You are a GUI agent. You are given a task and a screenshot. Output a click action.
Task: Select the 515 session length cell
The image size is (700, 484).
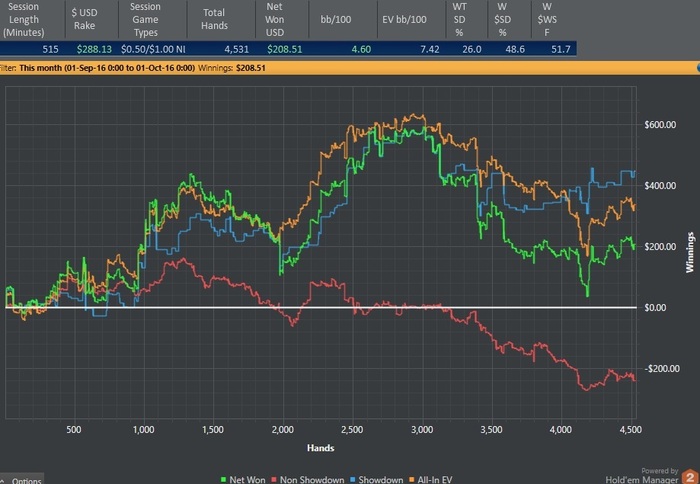click(50, 49)
